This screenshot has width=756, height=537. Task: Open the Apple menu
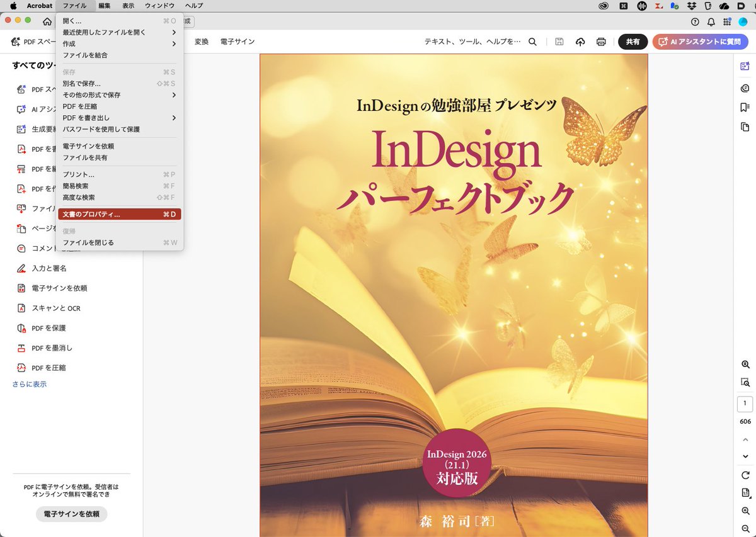point(13,6)
